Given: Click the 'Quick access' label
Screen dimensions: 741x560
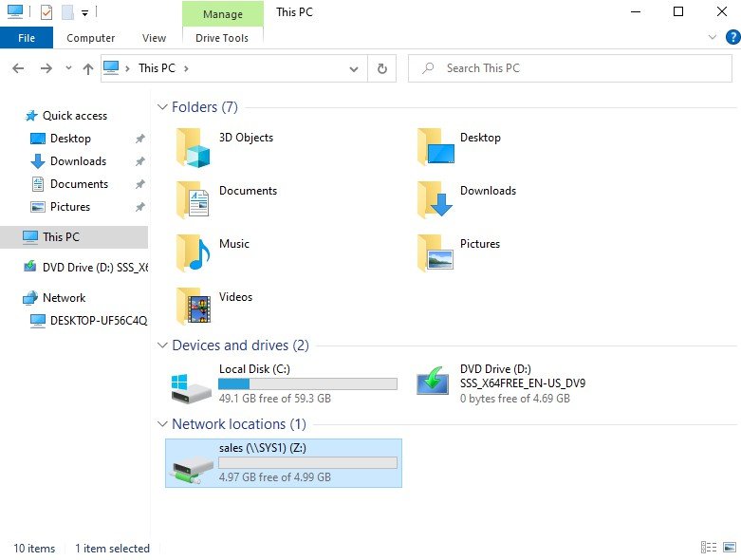Looking at the screenshot, I should [75, 116].
